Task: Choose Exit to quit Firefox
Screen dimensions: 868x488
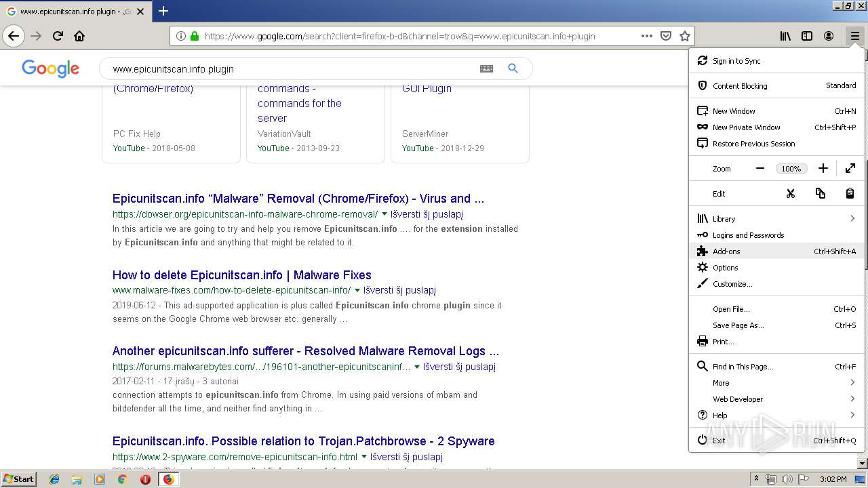Action: click(776, 441)
